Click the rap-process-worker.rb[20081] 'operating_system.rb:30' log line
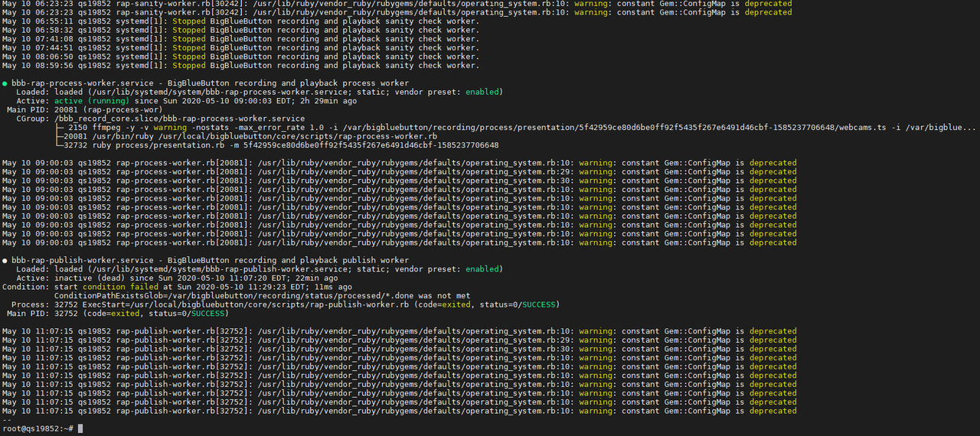The width and height of the screenshot is (980, 436). (400, 181)
